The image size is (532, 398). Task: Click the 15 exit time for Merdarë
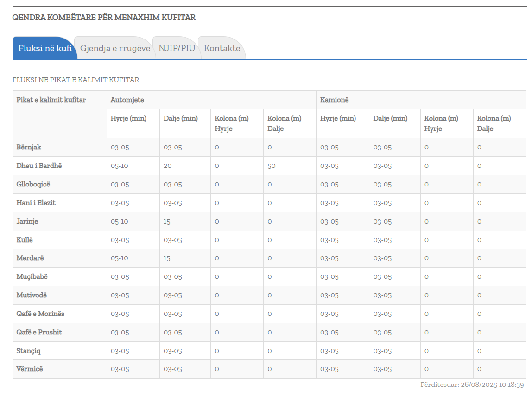point(167,258)
